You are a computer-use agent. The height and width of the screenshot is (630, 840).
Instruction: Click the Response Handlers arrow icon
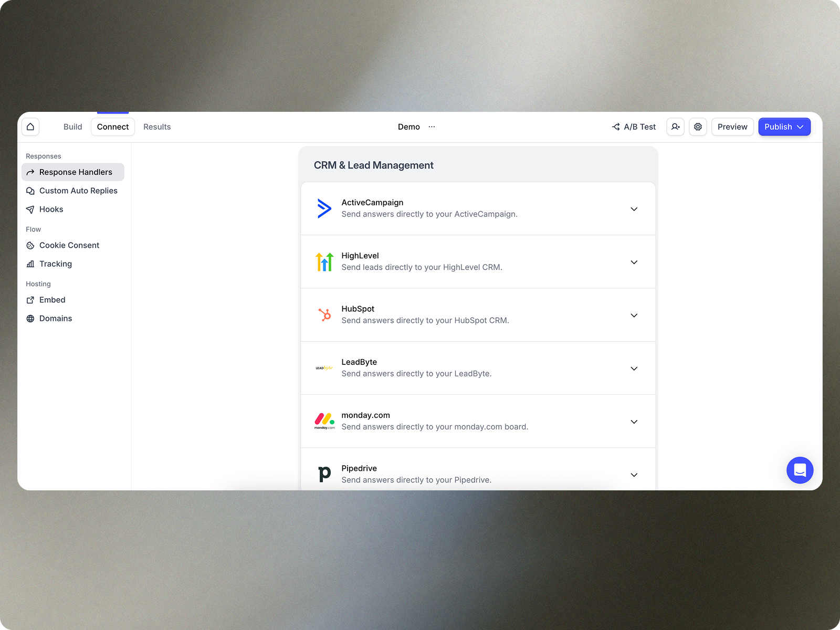pyautogui.click(x=30, y=172)
